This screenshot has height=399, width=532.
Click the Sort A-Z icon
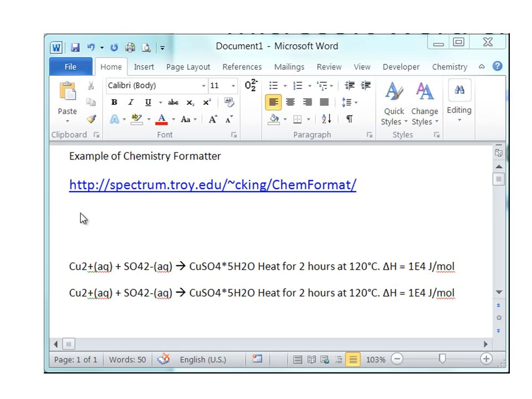pyautogui.click(x=326, y=119)
